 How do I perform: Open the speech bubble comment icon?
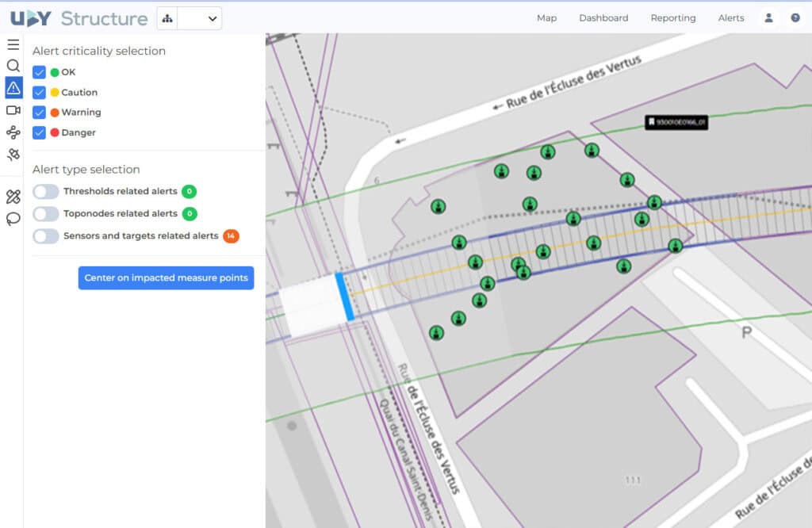point(13,220)
